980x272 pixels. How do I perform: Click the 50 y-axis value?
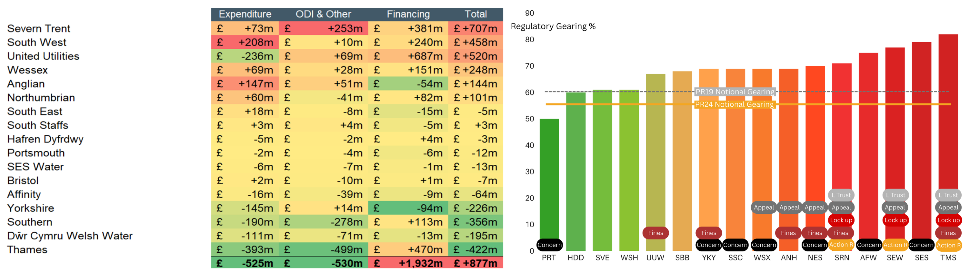click(530, 119)
